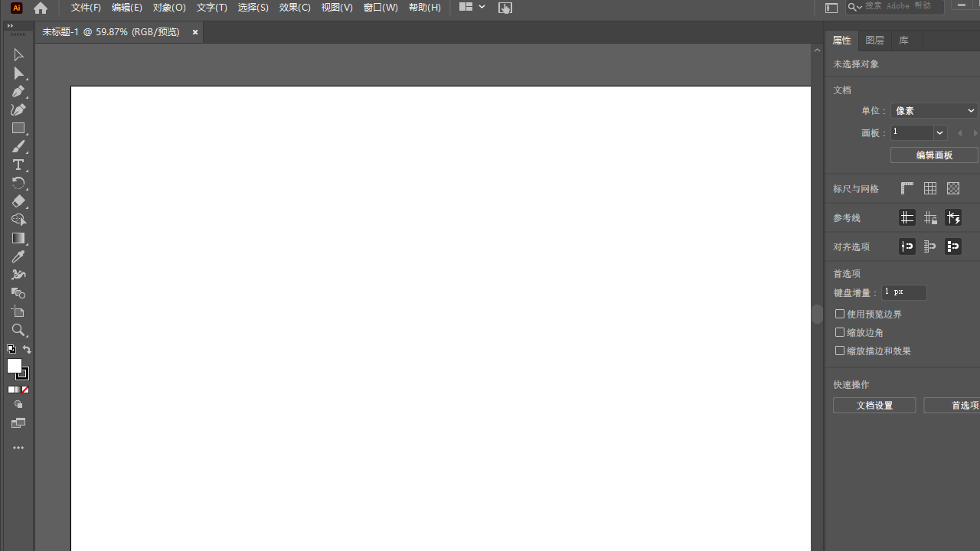The height and width of the screenshot is (551, 980).
Task: Open the 画板 artboard number dropdown
Action: point(939,132)
